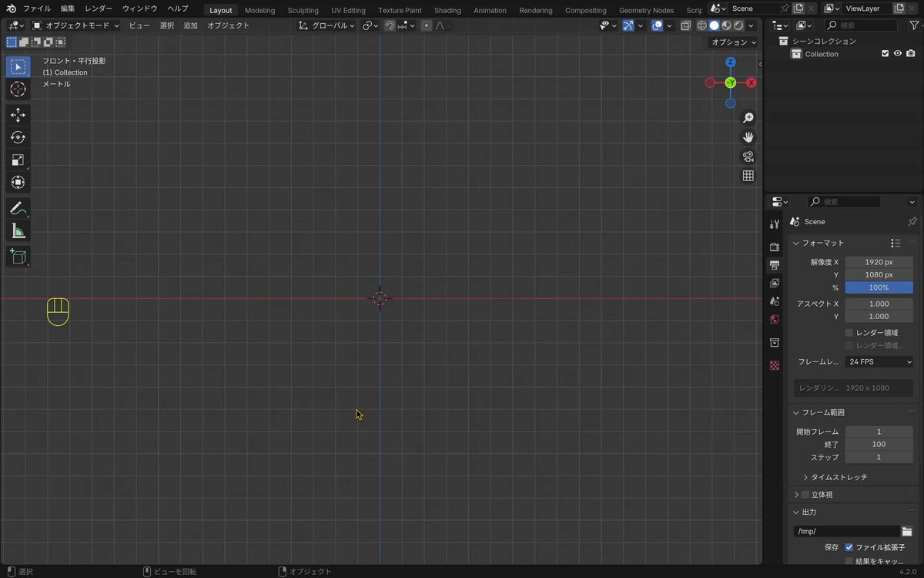924x578 pixels.
Task: Adjust the resolution 100% slider
Action: point(879,287)
